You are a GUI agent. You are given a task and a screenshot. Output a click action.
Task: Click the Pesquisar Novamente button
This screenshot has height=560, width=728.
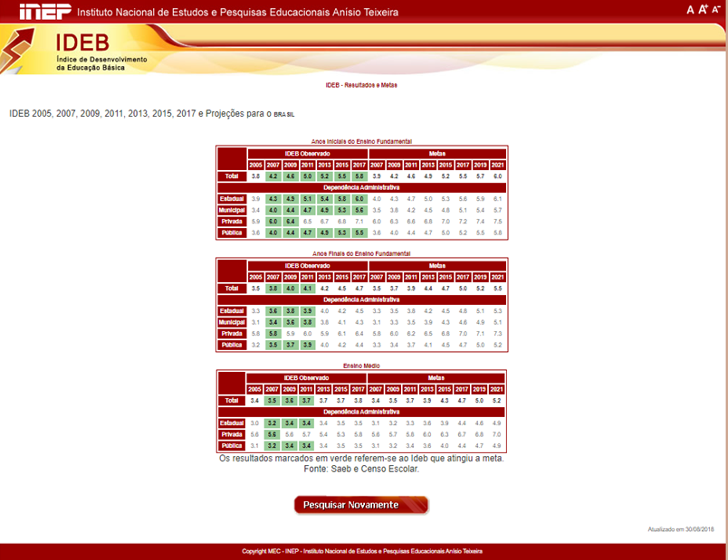pos(361,505)
